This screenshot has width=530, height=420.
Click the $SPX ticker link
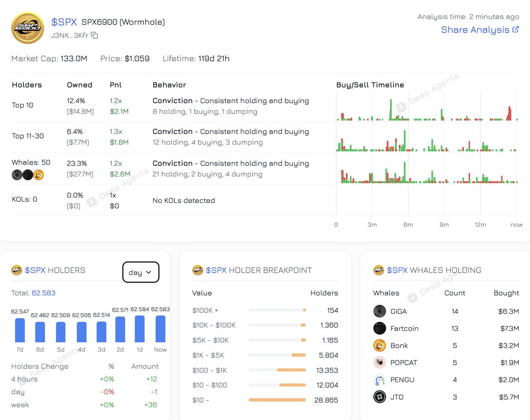[64, 22]
